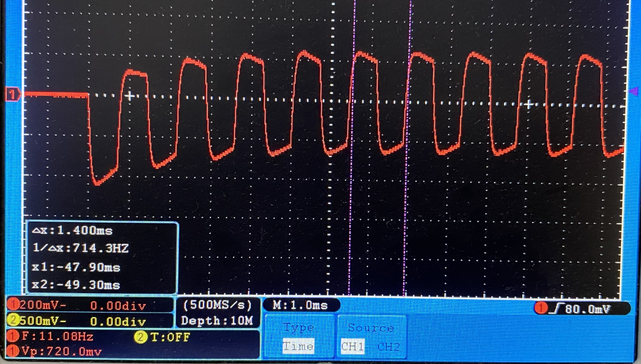The width and height of the screenshot is (641, 364).
Task: Click the red CH1 badge beside 200mV
Action: coord(13,306)
